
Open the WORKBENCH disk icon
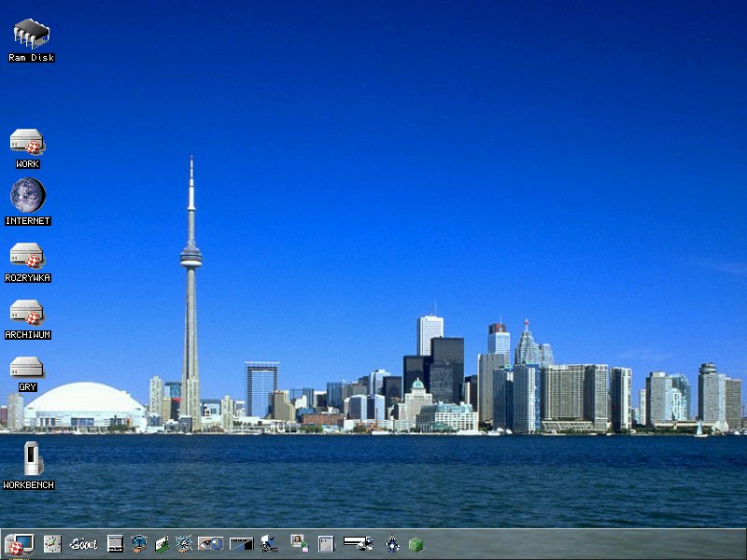[x=33, y=458]
